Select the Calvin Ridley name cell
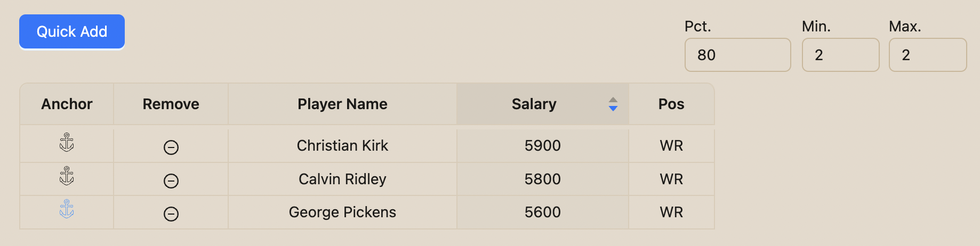Viewport: 980px width, 246px height. coord(342,179)
